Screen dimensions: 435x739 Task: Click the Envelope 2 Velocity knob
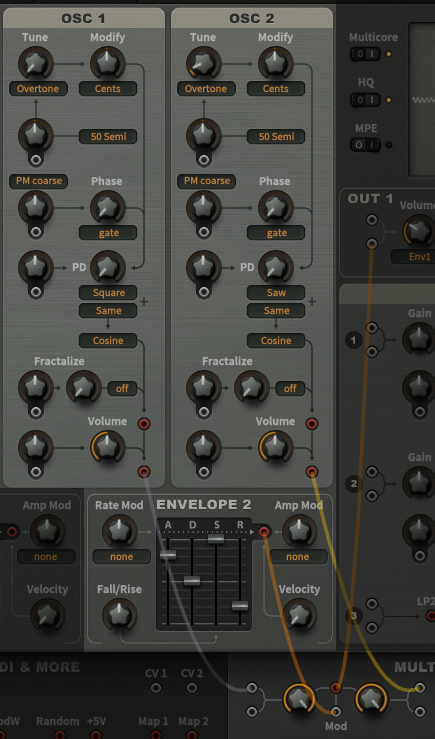pyautogui.click(x=299, y=616)
